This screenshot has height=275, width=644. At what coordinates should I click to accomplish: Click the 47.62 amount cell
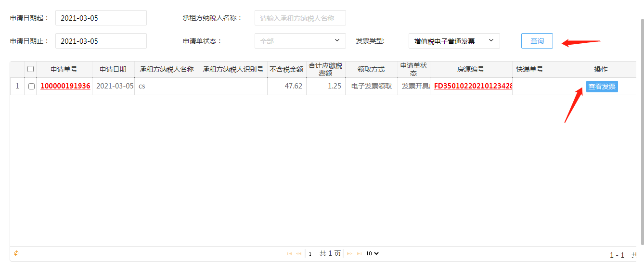click(287, 86)
